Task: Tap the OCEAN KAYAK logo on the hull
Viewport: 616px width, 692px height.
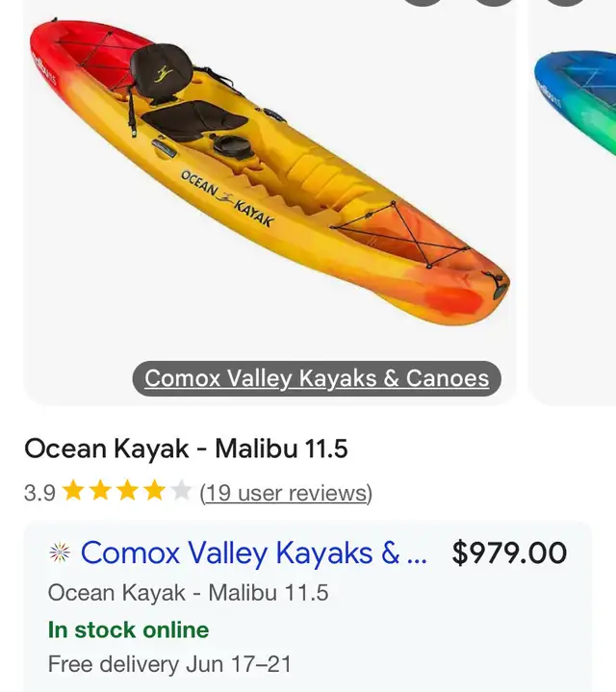Action: tap(227, 198)
